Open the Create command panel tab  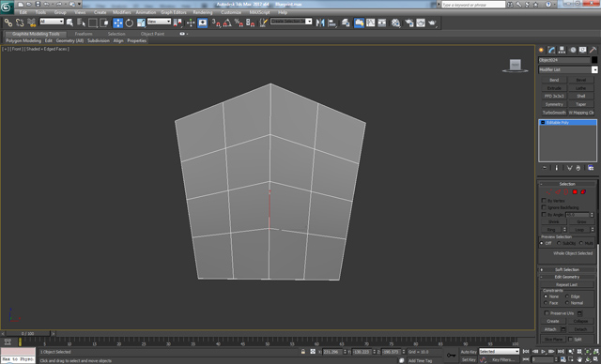pos(541,50)
